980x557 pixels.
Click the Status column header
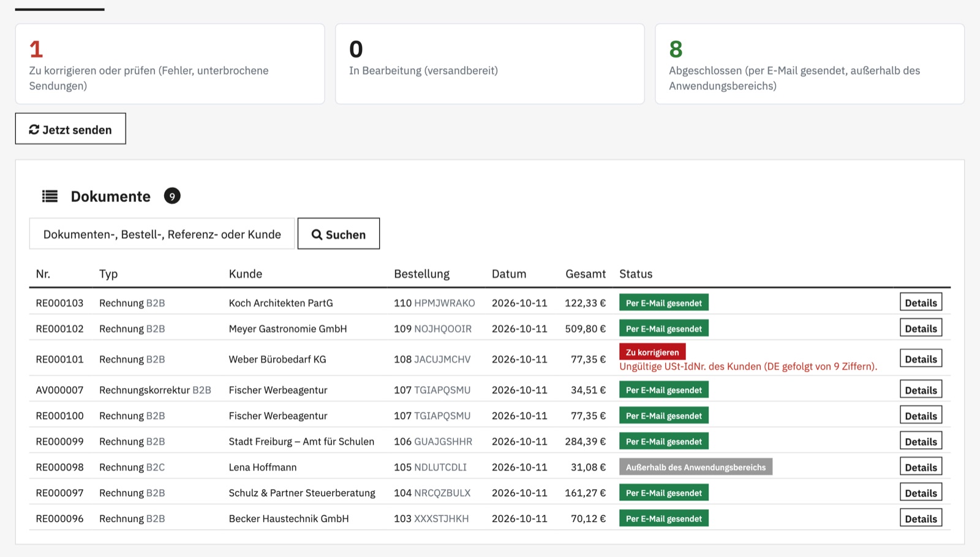636,274
